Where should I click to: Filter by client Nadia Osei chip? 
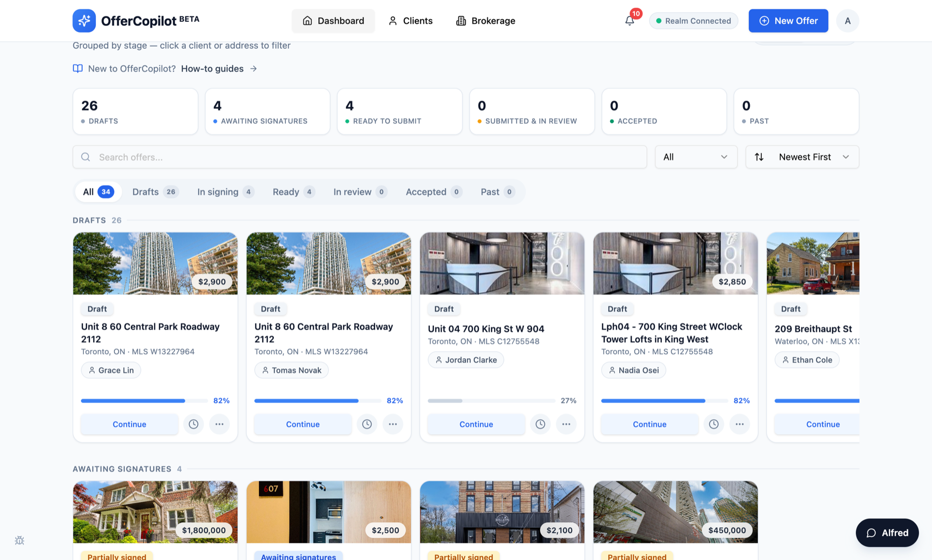coord(634,370)
